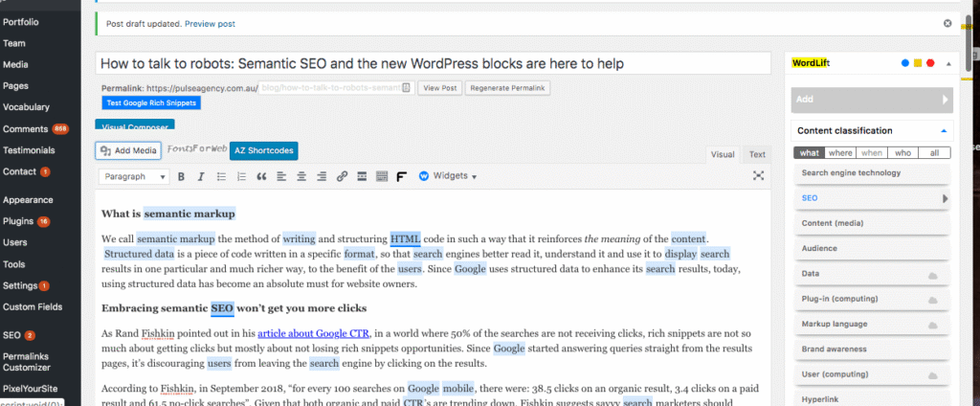
Task: Insert a bulleted list
Action: pyautogui.click(x=221, y=176)
